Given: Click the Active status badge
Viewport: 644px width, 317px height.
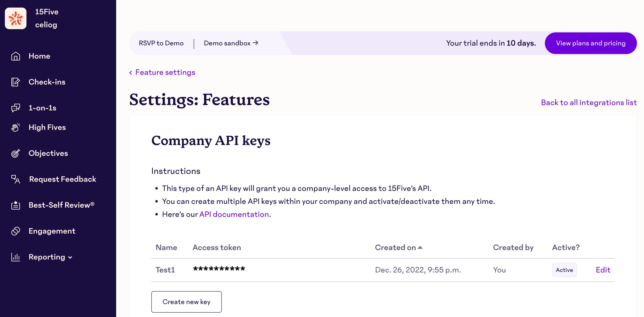Looking at the screenshot, I should point(564,270).
